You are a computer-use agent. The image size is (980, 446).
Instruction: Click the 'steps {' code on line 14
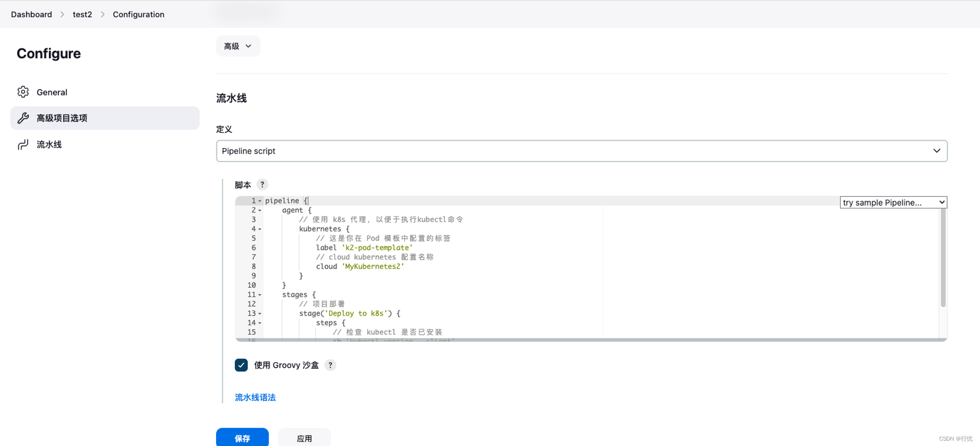point(331,323)
